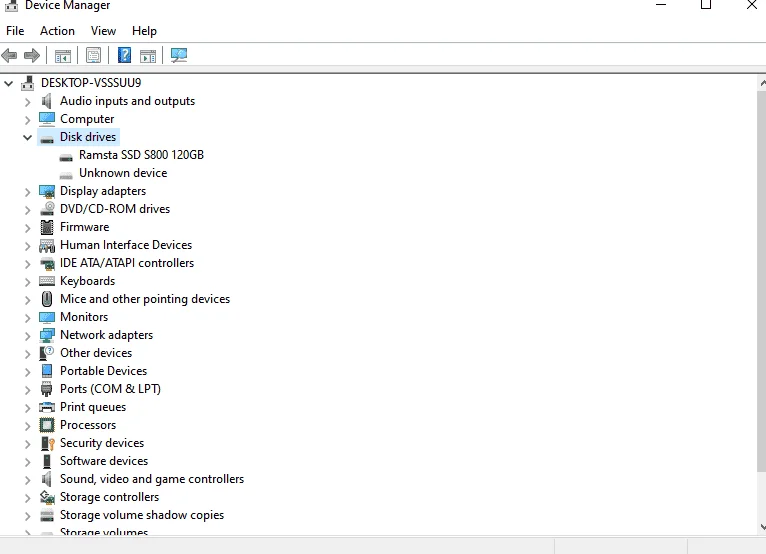Select the Unknown device entry
Screen dimensions: 766x554
[123, 173]
